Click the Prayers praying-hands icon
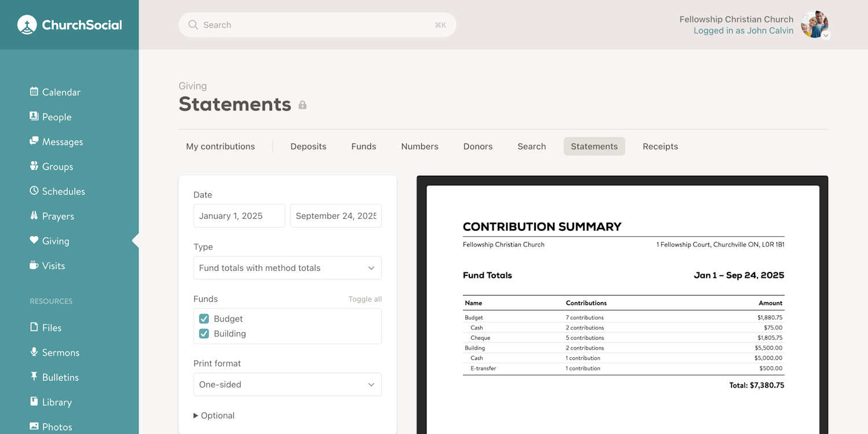868x434 pixels. tap(34, 216)
